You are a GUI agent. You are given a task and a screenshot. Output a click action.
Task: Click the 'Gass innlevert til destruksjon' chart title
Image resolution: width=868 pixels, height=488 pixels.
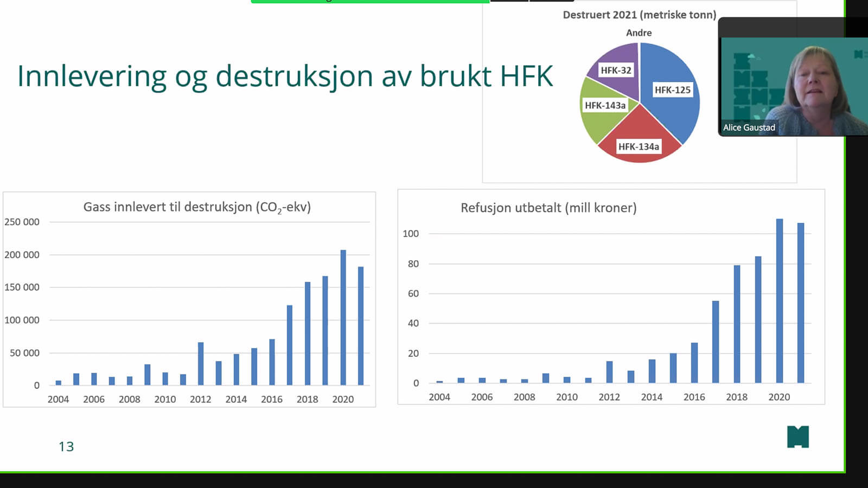[x=197, y=207]
